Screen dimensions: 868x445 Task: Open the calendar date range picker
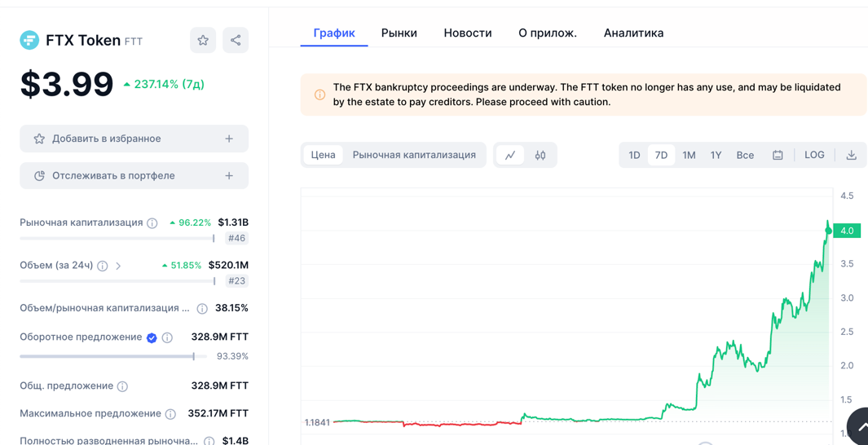click(x=778, y=155)
